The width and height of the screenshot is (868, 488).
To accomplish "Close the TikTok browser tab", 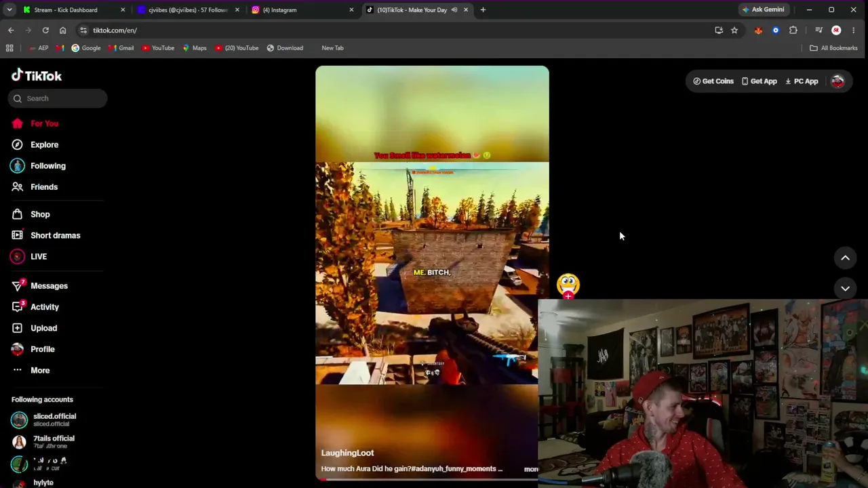I will click(x=466, y=9).
